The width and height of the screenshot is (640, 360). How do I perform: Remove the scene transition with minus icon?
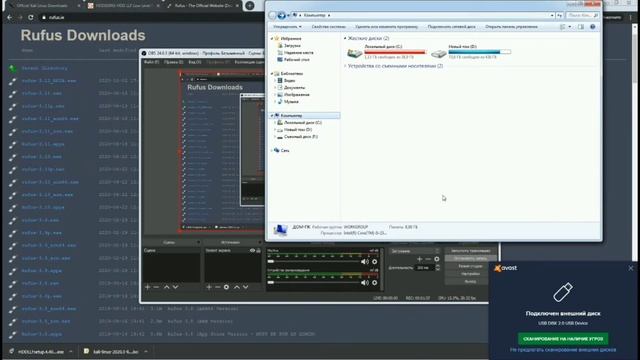[428, 259]
